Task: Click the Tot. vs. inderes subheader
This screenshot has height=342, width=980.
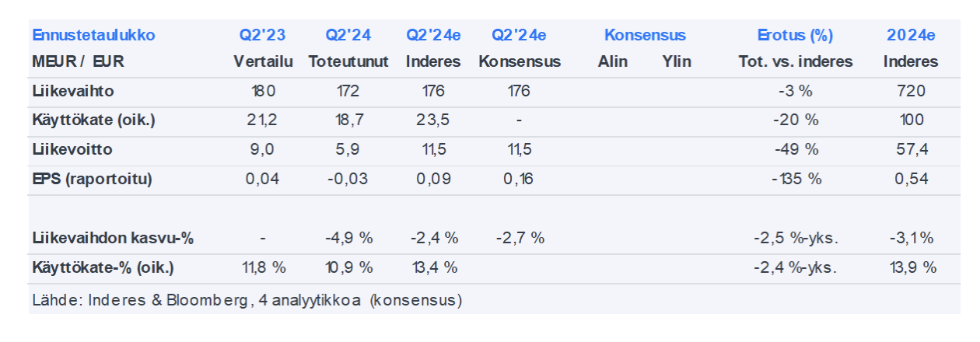Action: [x=795, y=61]
